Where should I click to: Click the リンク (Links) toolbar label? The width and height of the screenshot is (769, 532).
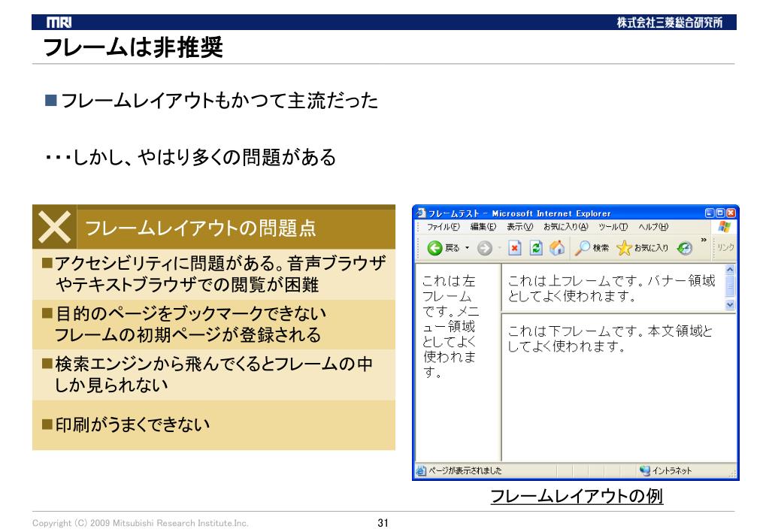tap(725, 248)
